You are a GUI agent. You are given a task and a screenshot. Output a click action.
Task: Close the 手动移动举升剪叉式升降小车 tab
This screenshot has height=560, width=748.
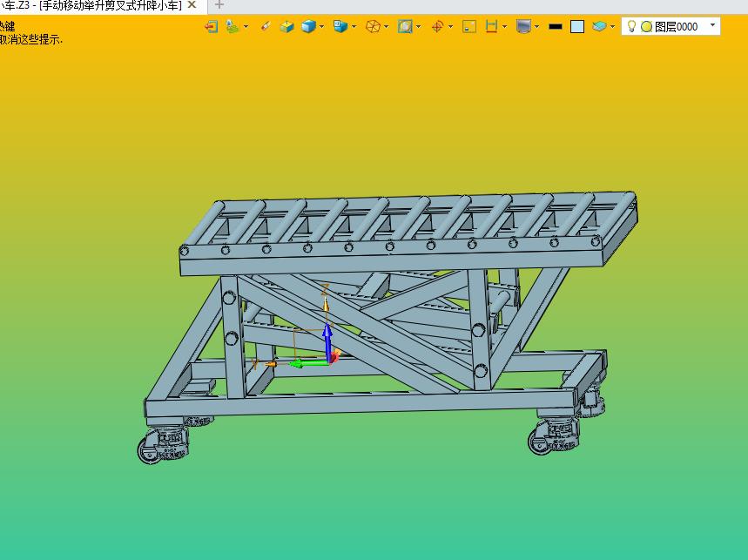[192, 4]
